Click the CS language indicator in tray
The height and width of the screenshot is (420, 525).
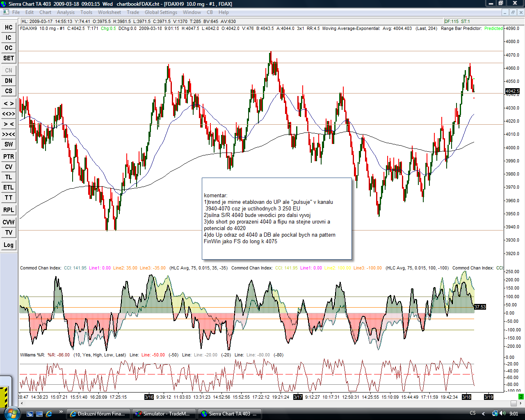[x=472, y=413]
